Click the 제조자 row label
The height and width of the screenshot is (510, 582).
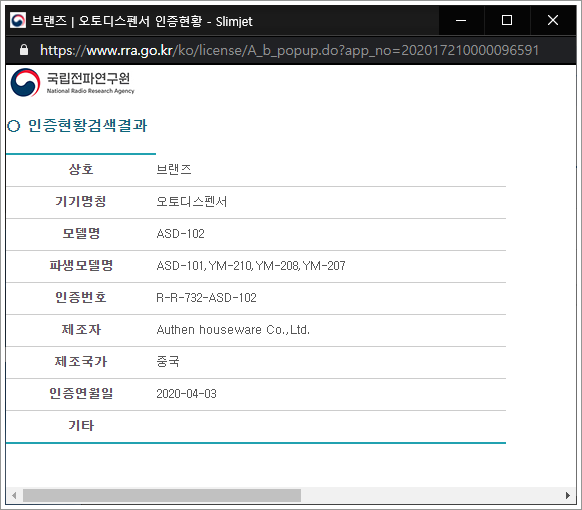click(x=81, y=330)
